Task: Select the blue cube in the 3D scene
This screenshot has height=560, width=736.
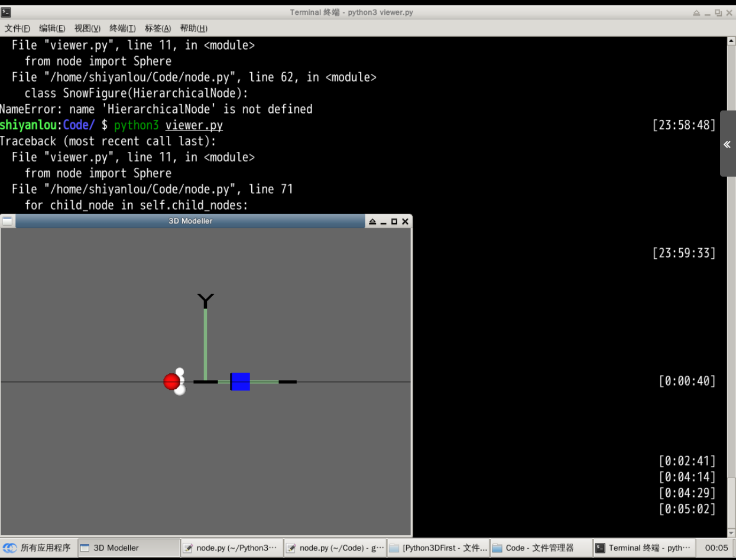Action: click(x=240, y=382)
